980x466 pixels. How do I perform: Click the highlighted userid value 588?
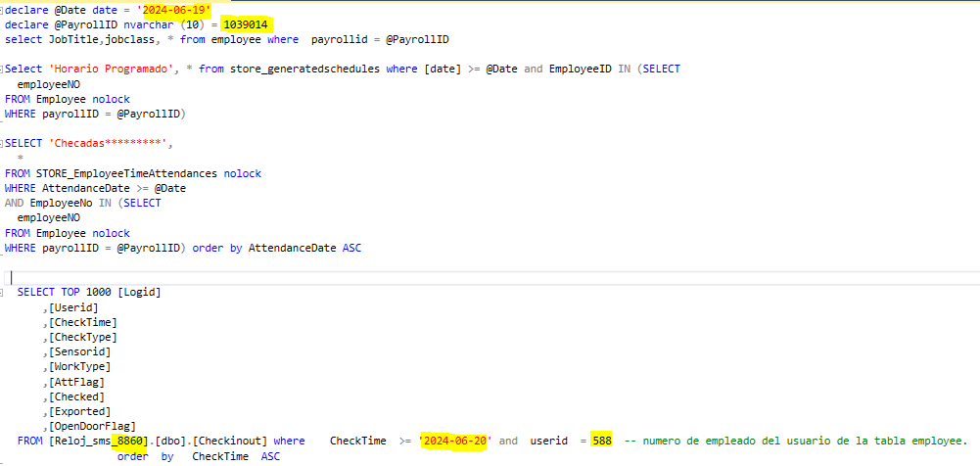pyautogui.click(x=601, y=441)
